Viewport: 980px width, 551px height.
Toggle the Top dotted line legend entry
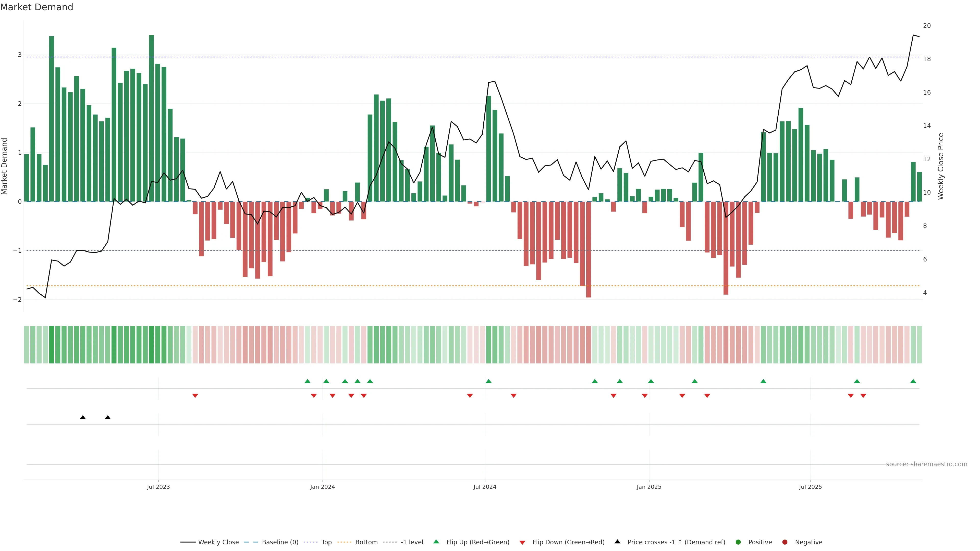326,542
